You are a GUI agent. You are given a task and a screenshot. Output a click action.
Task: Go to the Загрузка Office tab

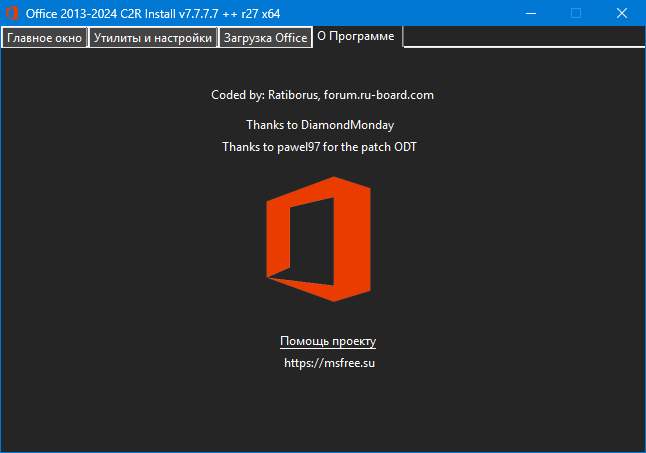(264, 38)
